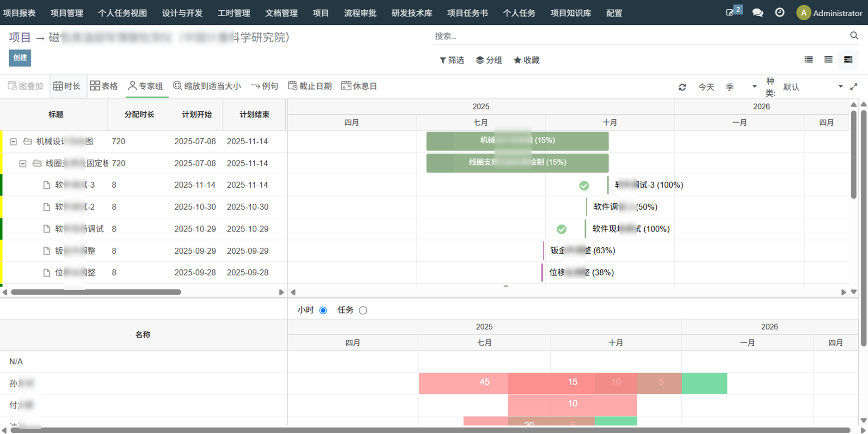This screenshot has height=434, width=868.
Task: Toggle the 例句 dependency arrows option
Action: click(265, 86)
